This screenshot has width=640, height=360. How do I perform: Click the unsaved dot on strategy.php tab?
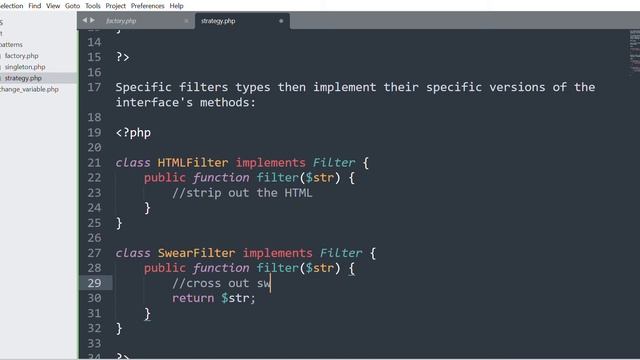click(281, 21)
